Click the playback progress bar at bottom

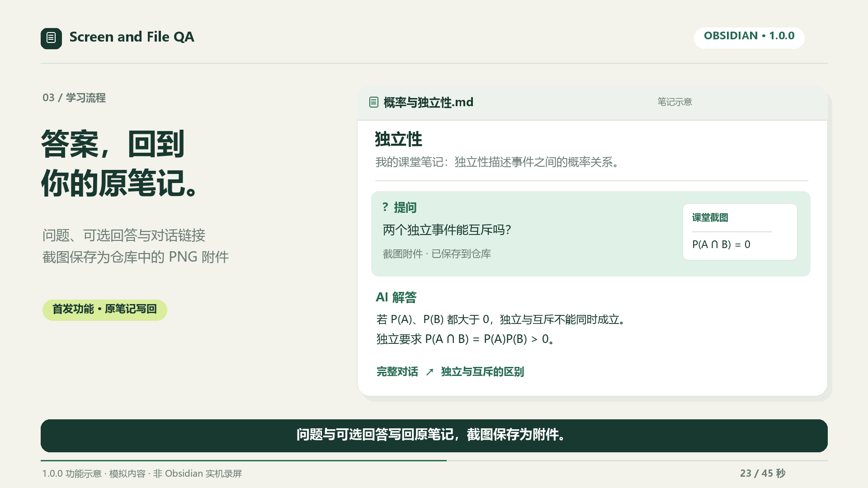[434, 460]
